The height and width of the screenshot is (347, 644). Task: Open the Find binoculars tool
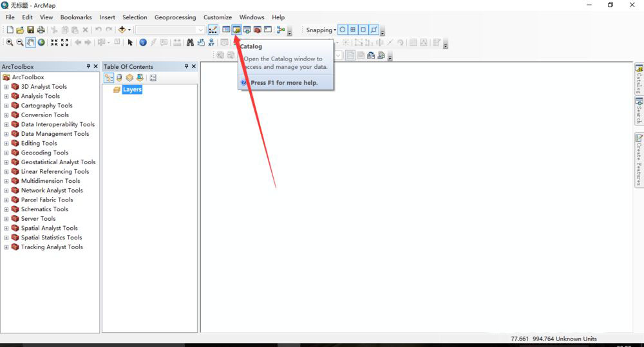point(190,42)
